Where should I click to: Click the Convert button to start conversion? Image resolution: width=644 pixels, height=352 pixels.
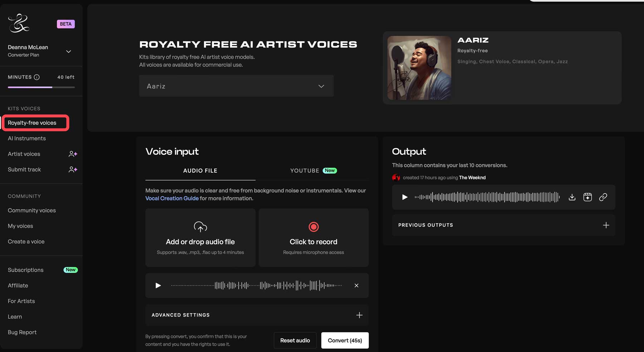(x=345, y=340)
